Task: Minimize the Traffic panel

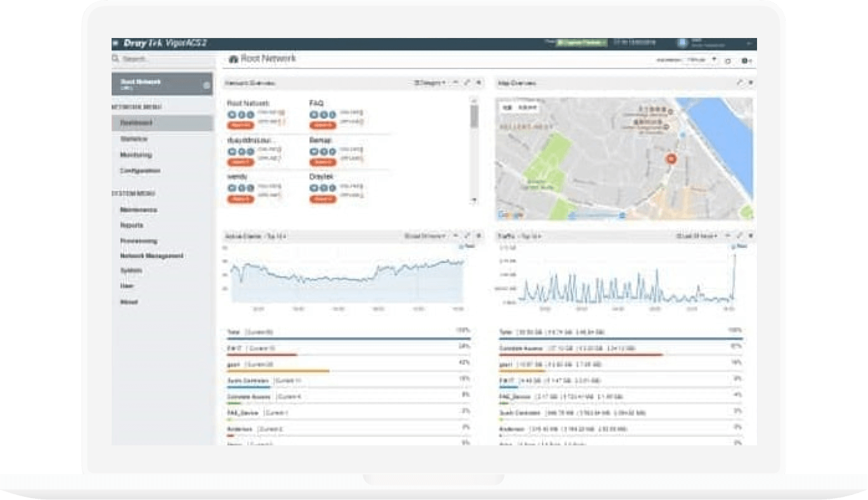Action: tap(728, 236)
